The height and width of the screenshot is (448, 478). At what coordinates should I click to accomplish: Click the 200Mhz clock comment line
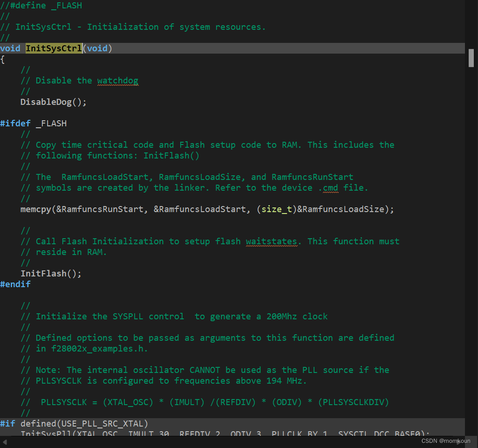tap(174, 316)
